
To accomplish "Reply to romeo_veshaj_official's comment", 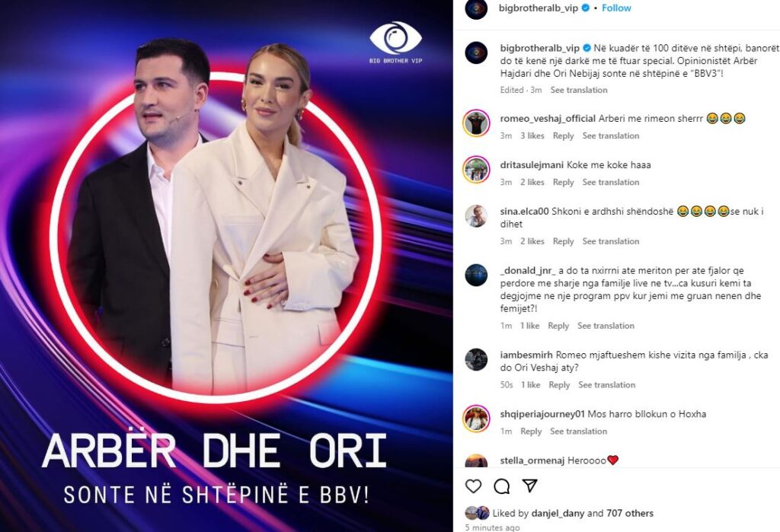I will coord(563,135).
